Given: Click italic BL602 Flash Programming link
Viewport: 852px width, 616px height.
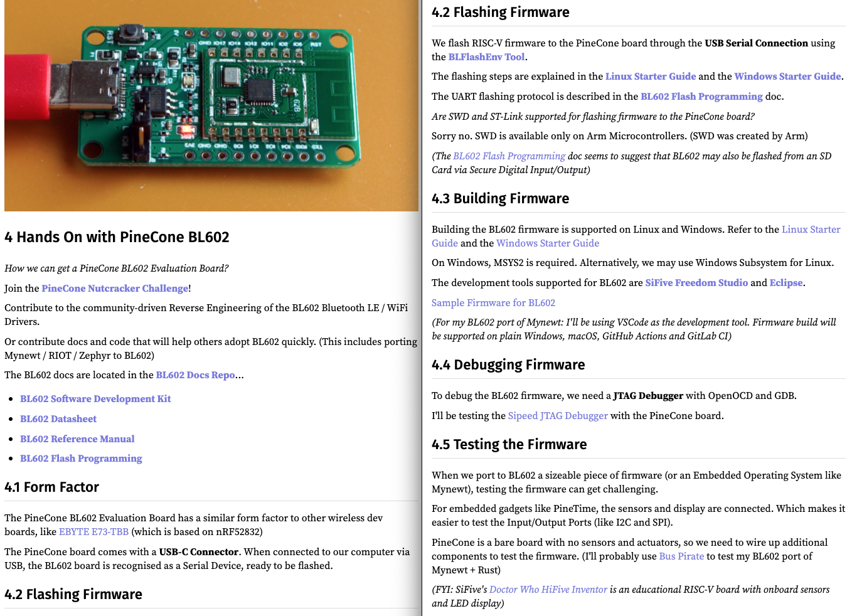Looking at the screenshot, I should coord(509,156).
